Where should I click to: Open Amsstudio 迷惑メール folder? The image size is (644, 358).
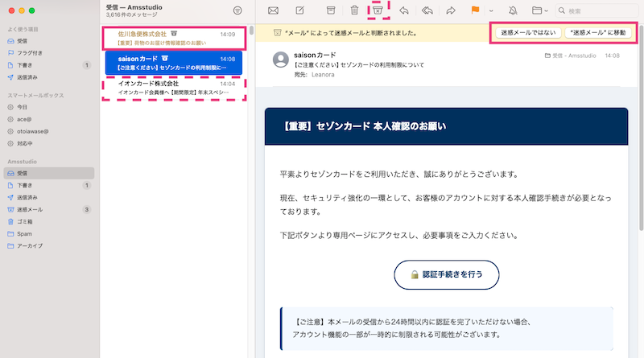(49, 209)
